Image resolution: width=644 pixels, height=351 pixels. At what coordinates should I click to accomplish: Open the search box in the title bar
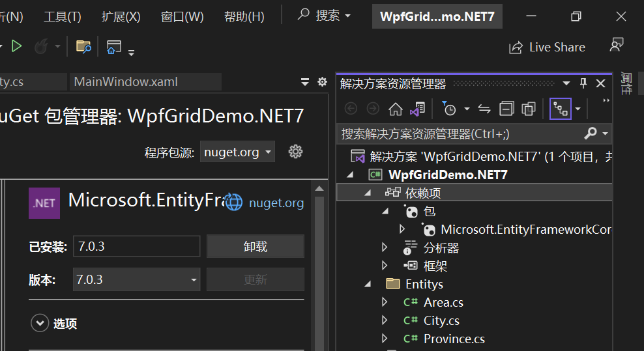(324, 16)
